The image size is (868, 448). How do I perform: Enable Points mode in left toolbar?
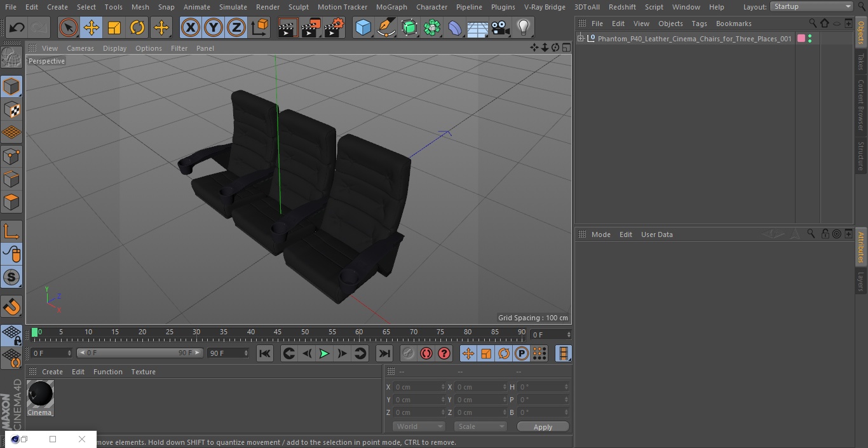click(11, 156)
